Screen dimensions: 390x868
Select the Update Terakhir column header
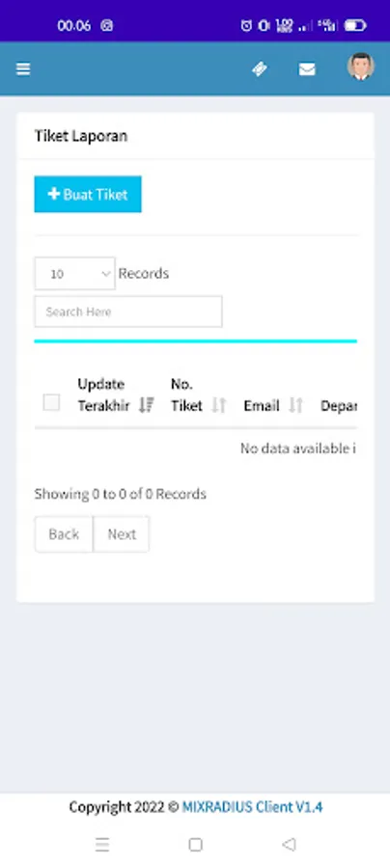[x=103, y=394]
